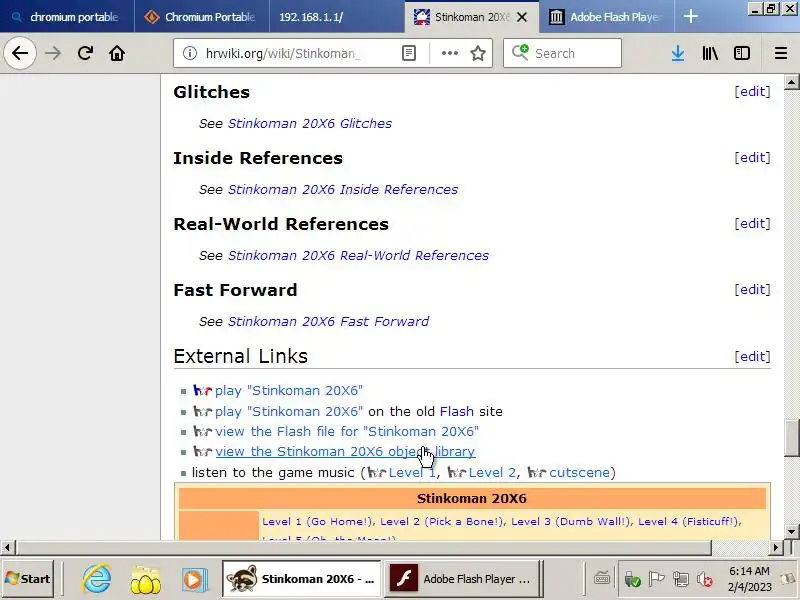The image size is (800, 600).
Task: Open Windows Media Player taskbar icon
Action: click(194, 579)
